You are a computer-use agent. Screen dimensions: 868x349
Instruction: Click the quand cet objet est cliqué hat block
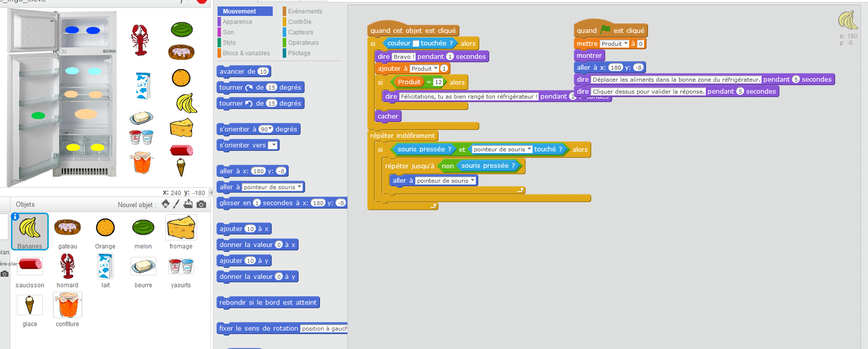413,30
